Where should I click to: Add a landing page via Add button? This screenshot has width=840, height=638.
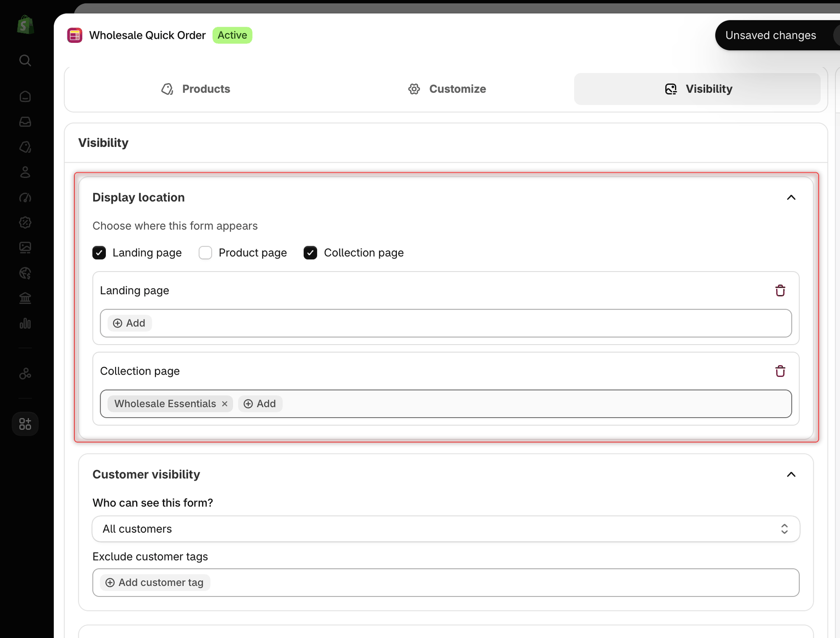[x=129, y=323]
